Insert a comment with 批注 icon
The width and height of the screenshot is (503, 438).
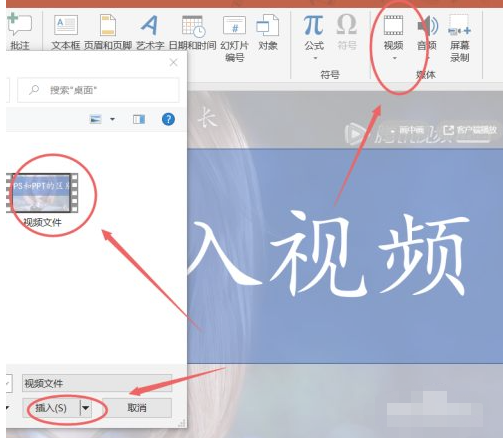point(20,32)
